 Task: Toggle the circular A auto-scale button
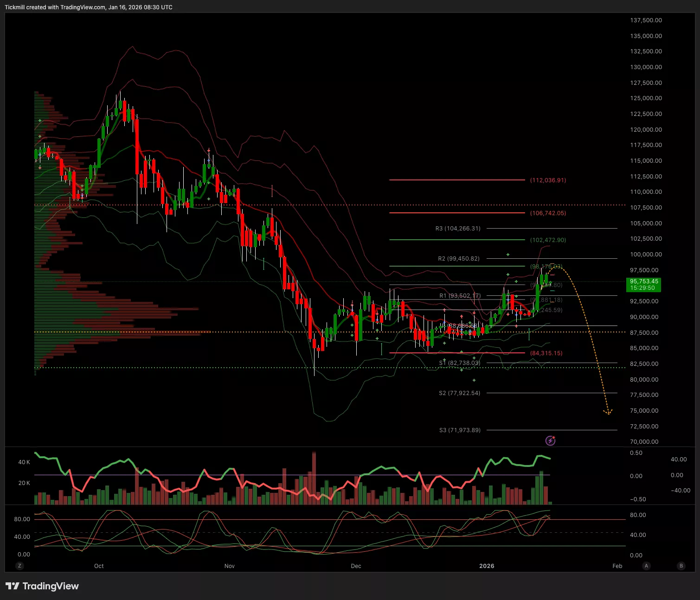click(646, 566)
